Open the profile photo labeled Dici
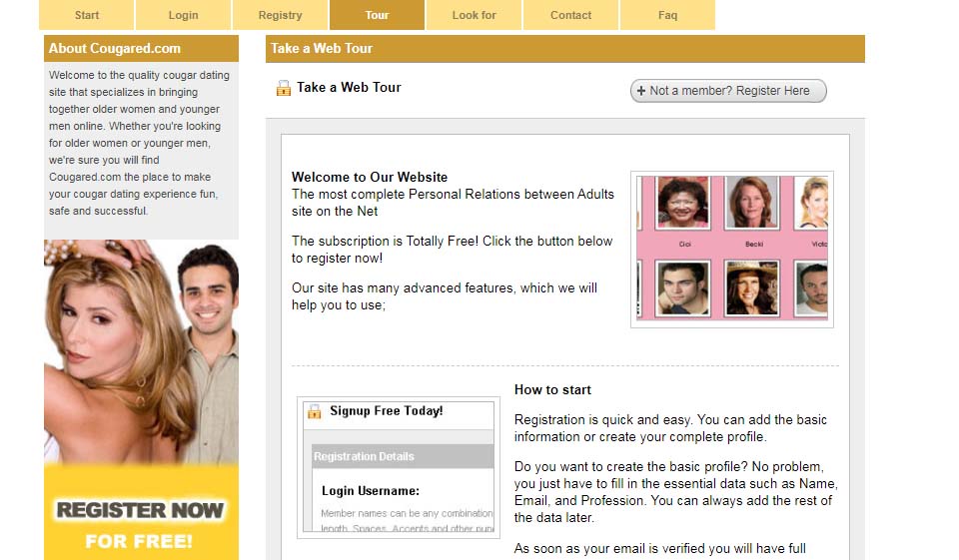The height and width of the screenshot is (560, 959). coord(684,204)
